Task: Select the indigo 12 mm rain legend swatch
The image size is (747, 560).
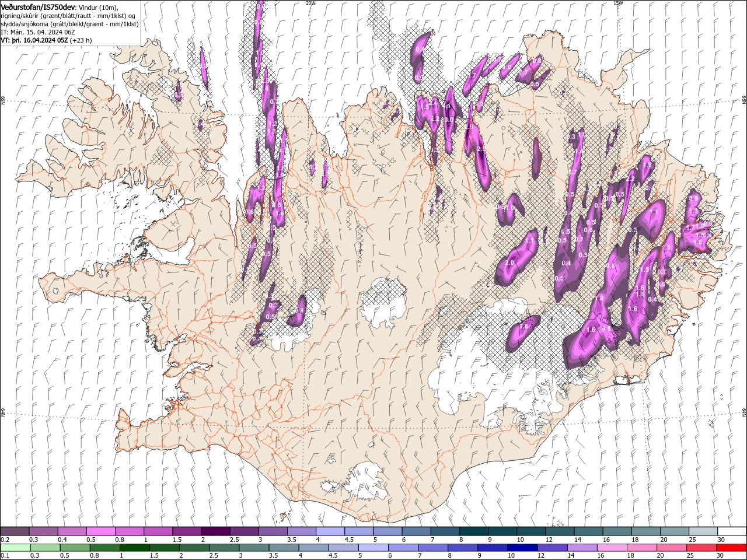Action: point(553,548)
